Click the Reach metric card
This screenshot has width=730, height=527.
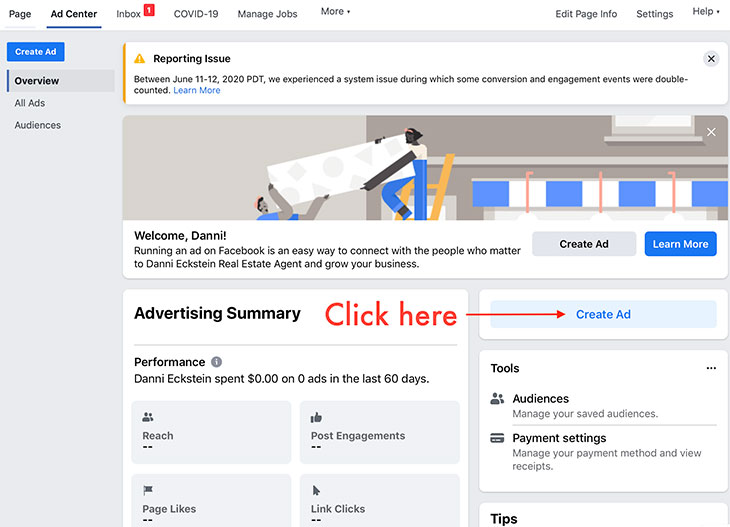(211, 432)
